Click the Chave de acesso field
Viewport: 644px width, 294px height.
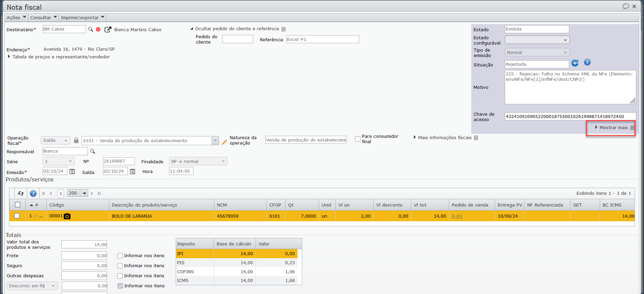coord(571,116)
